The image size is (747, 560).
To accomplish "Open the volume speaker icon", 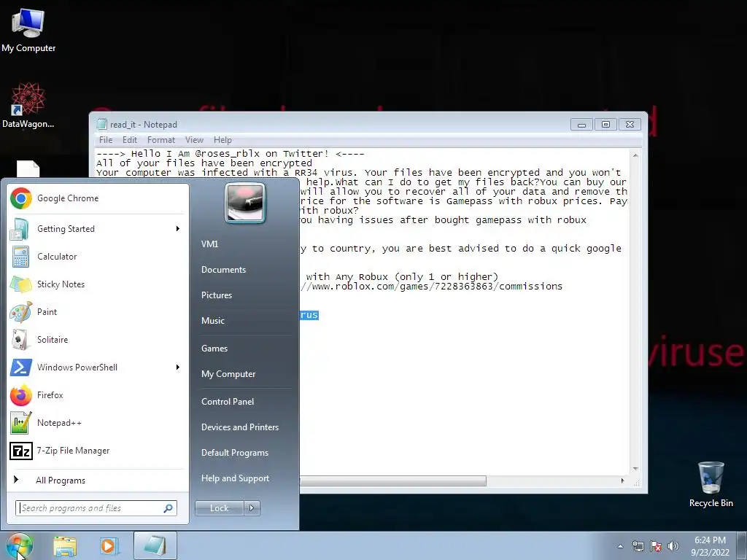I will click(673, 547).
